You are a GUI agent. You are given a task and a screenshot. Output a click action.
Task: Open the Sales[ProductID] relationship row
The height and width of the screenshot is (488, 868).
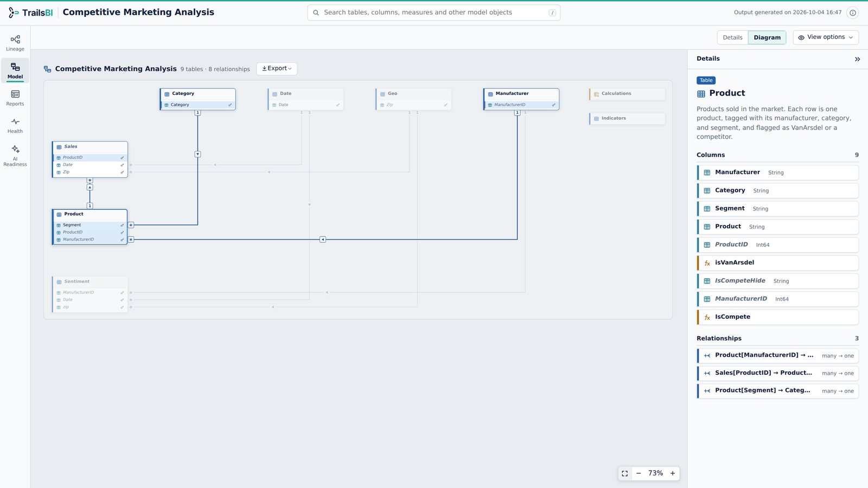tap(777, 374)
